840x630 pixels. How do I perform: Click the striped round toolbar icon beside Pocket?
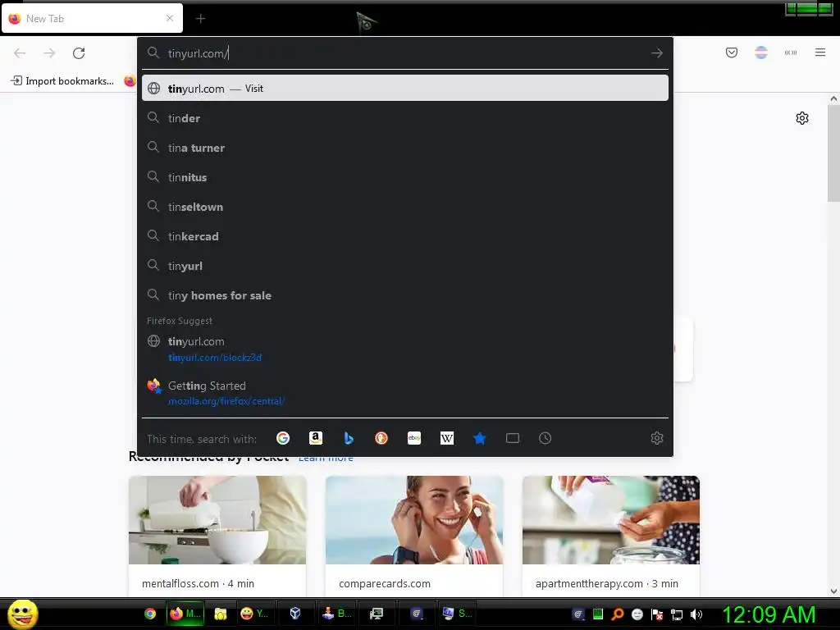[761, 52]
